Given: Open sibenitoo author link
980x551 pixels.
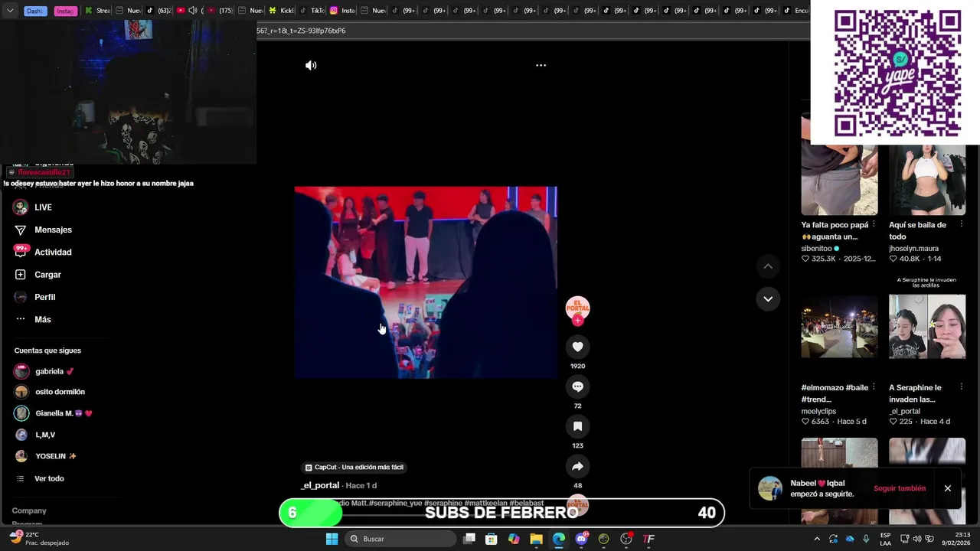Looking at the screenshot, I should tap(817, 248).
